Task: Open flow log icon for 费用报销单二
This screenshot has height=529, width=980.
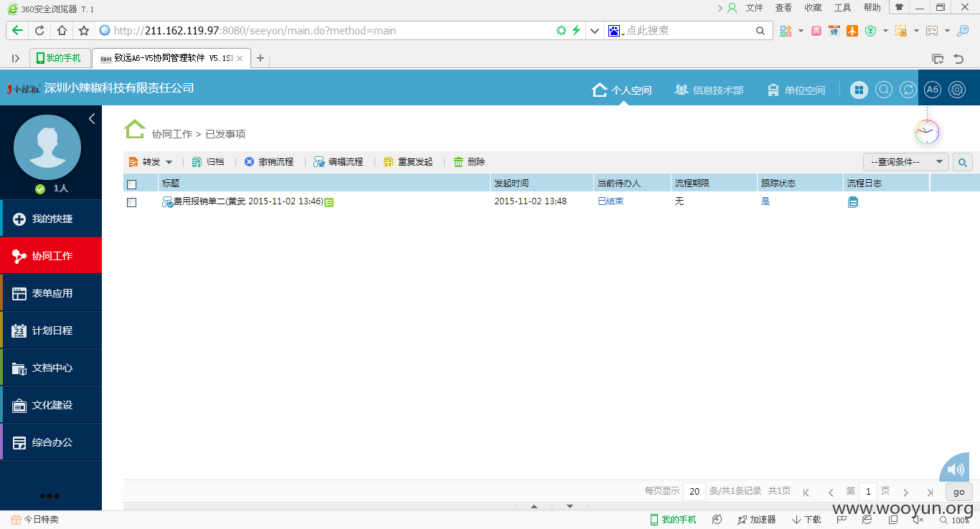Action: (x=853, y=202)
